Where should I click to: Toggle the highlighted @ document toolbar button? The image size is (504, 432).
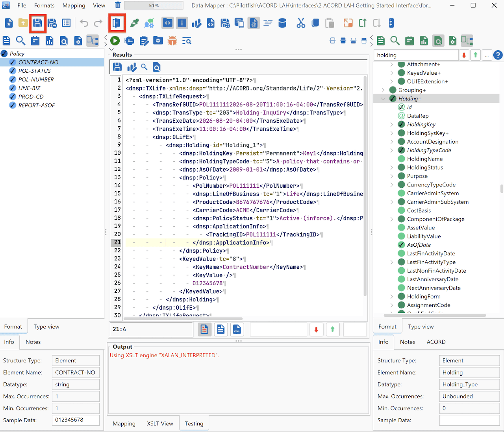coord(254,23)
